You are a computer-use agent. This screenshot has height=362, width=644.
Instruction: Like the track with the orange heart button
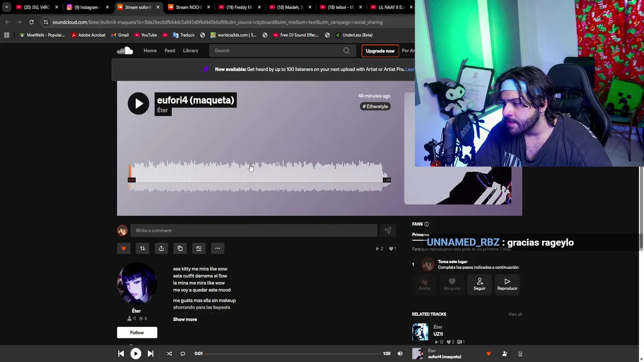click(124, 248)
